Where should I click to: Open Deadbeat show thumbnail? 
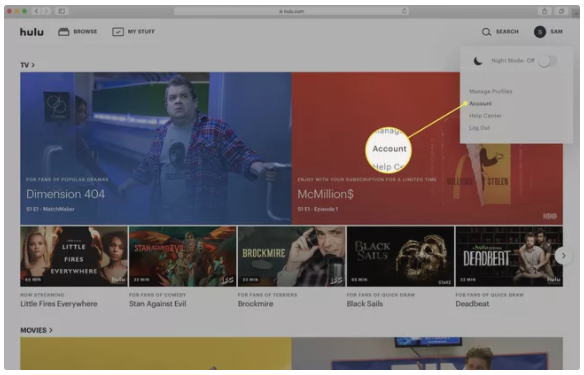[509, 256]
